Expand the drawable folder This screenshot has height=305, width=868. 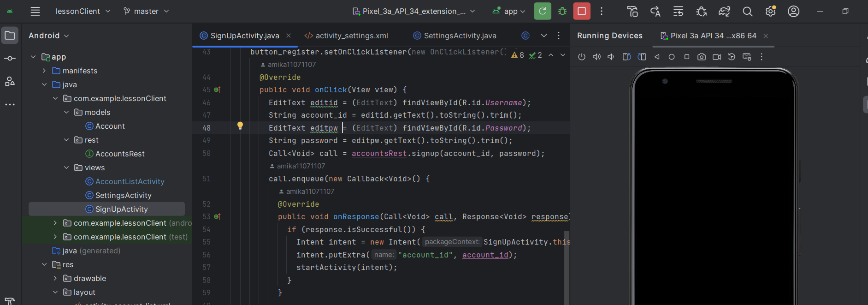[55, 278]
